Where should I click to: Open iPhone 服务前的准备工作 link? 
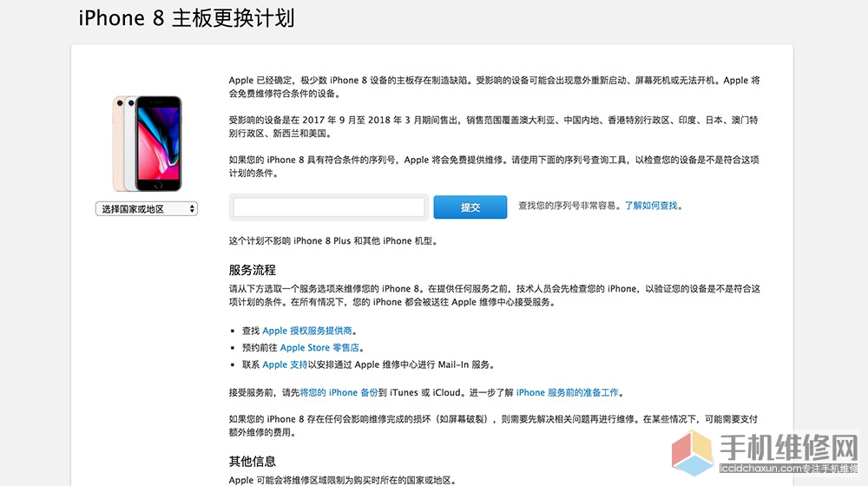(x=568, y=392)
